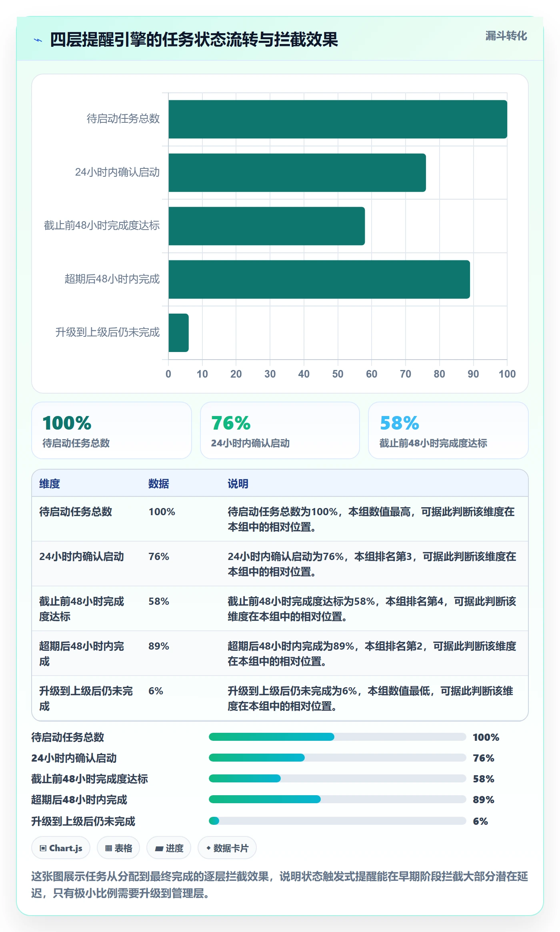Open the 100% 待启动任务总数 stat card

(112, 430)
